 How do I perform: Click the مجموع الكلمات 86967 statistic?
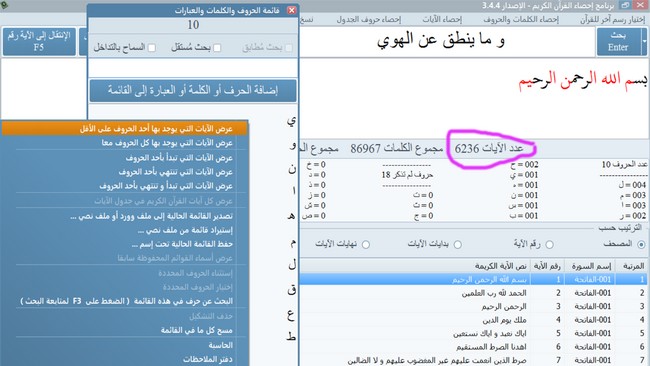pyautogui.click(x=397, y=148)
